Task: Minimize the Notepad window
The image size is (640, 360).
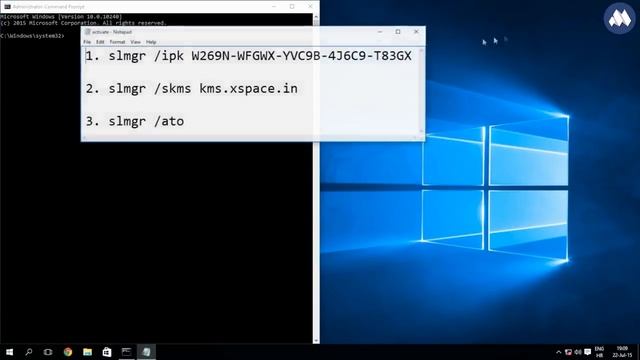Action: tap(380, 32)
